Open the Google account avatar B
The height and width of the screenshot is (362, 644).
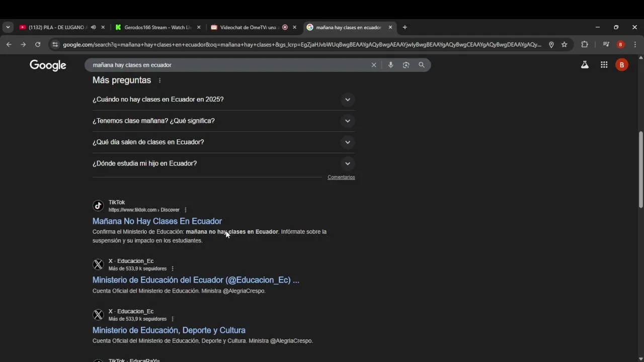(622, 65)
